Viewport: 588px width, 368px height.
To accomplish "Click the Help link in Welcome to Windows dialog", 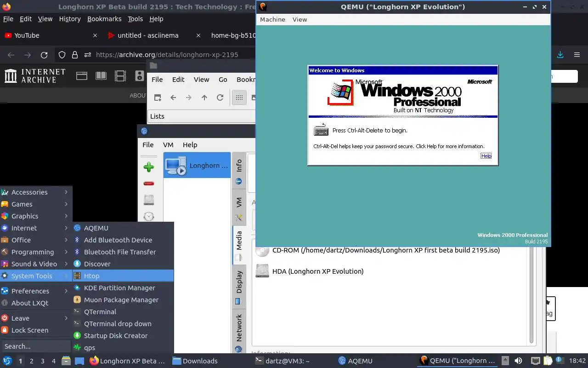I will [x=486, y=156].
